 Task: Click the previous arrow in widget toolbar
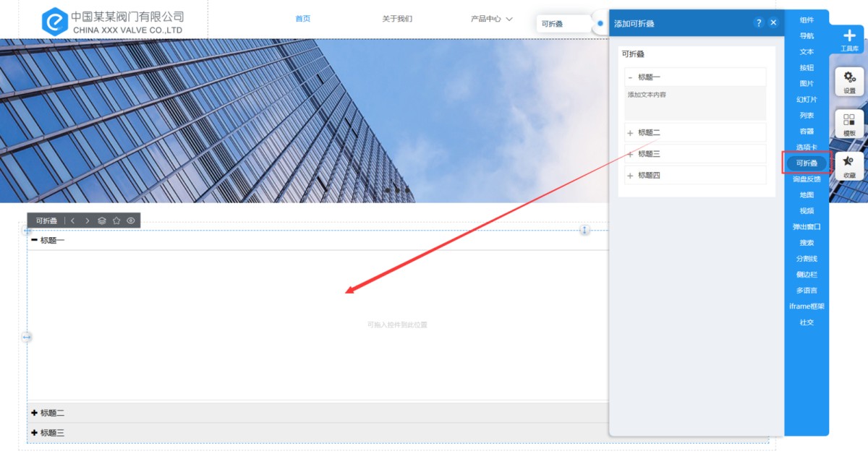point(73,220)
